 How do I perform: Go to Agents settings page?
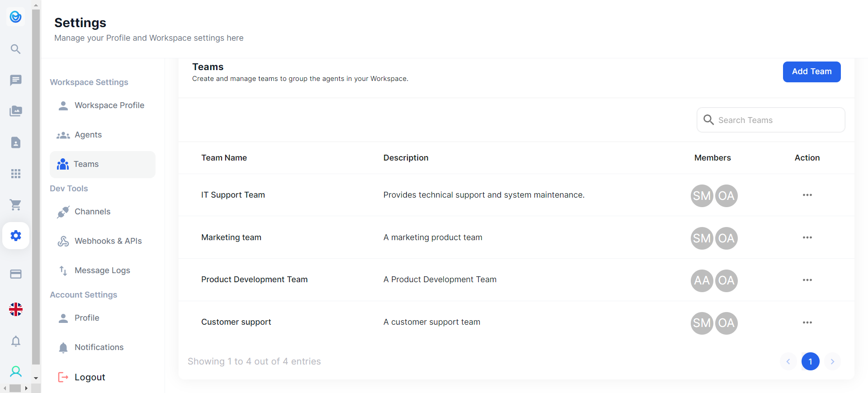(88, 135)
